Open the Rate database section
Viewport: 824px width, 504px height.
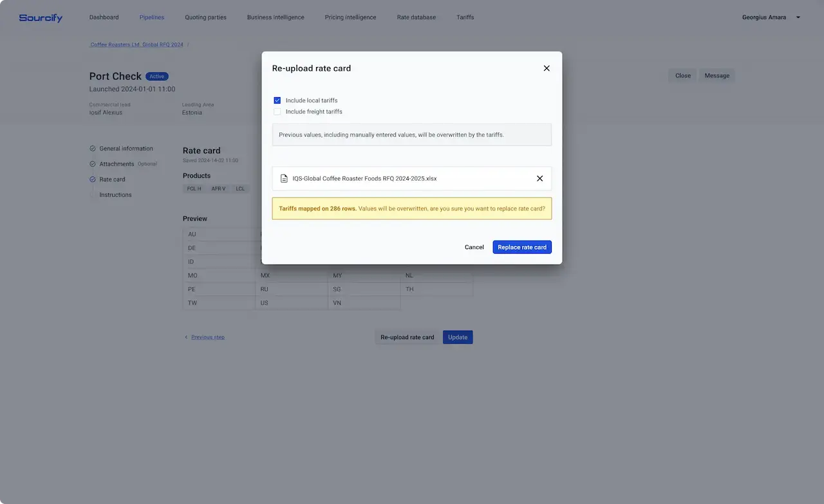pos(416,17)
